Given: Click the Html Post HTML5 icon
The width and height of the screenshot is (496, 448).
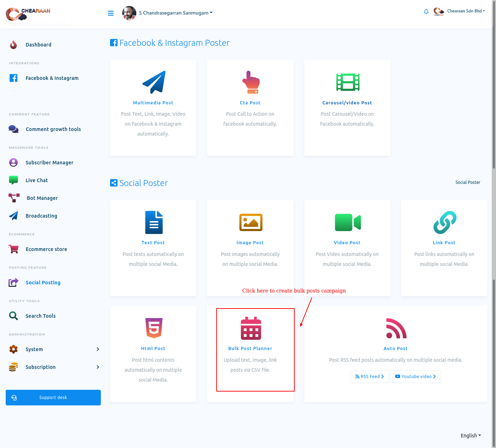Looking at the screenshot, I should (154, 328).
